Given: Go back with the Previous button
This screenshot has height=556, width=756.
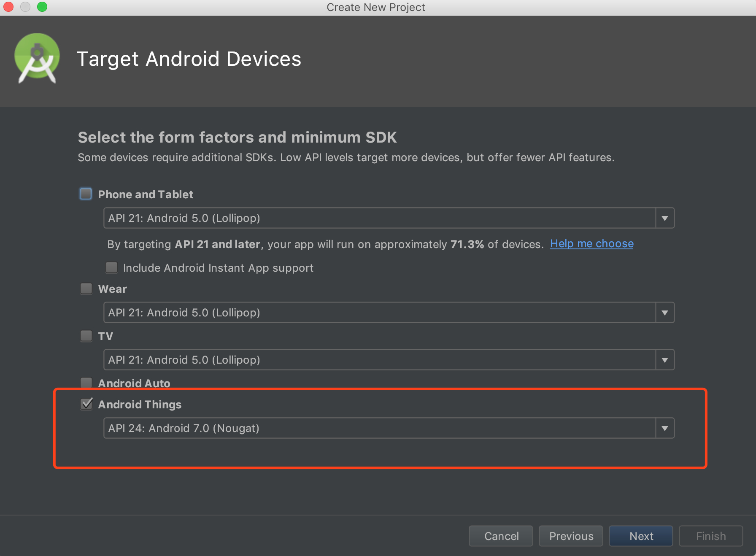Looking at the screenshot, I should coord(571,536).
